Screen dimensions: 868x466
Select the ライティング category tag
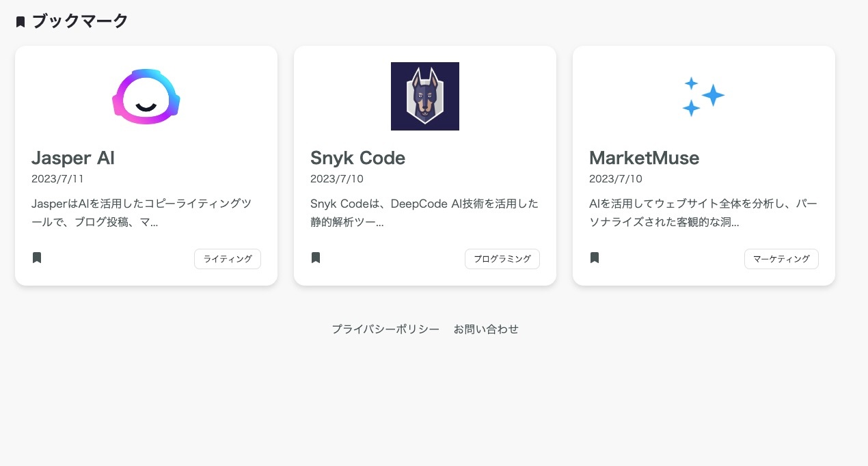tap(228, 259)
